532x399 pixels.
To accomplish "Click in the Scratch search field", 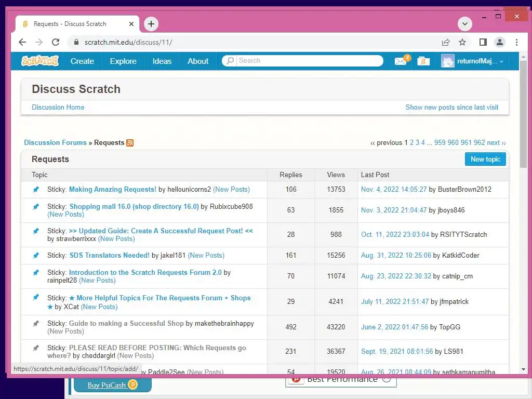I will [310, 61].
